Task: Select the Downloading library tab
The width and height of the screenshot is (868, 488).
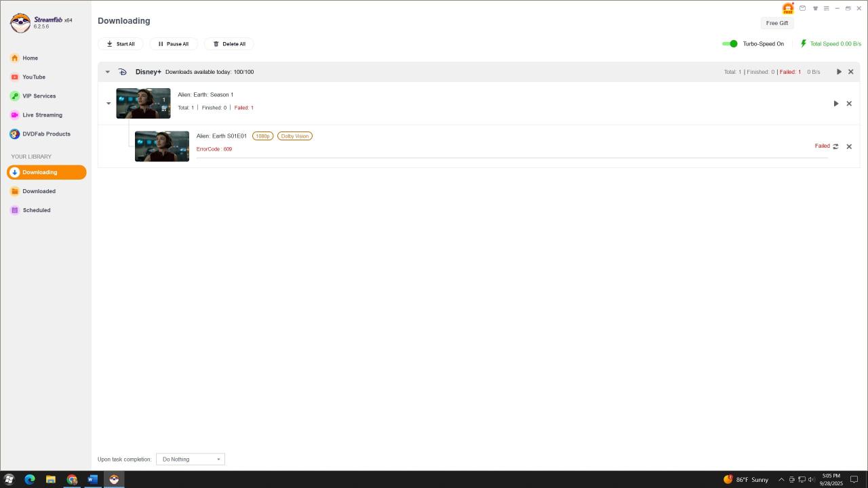Action: [x=47, y=172]
